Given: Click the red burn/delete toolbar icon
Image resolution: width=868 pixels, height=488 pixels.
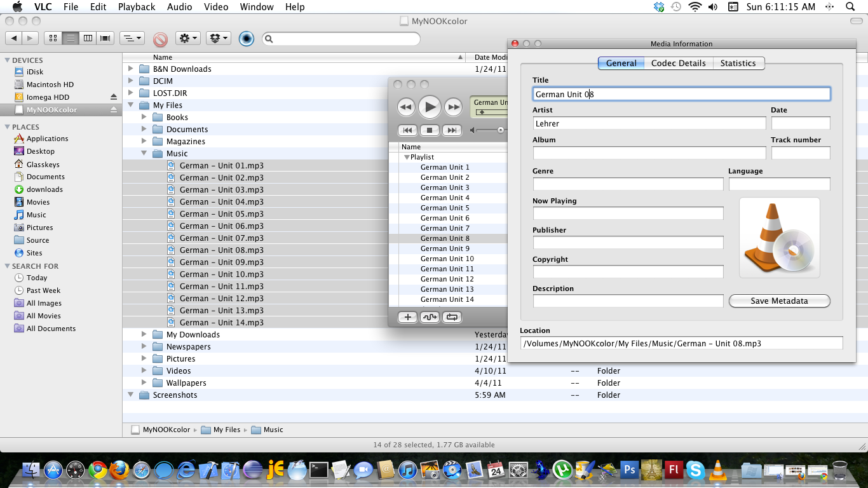Looking at the screenshot, I should (x=160, y=39).
